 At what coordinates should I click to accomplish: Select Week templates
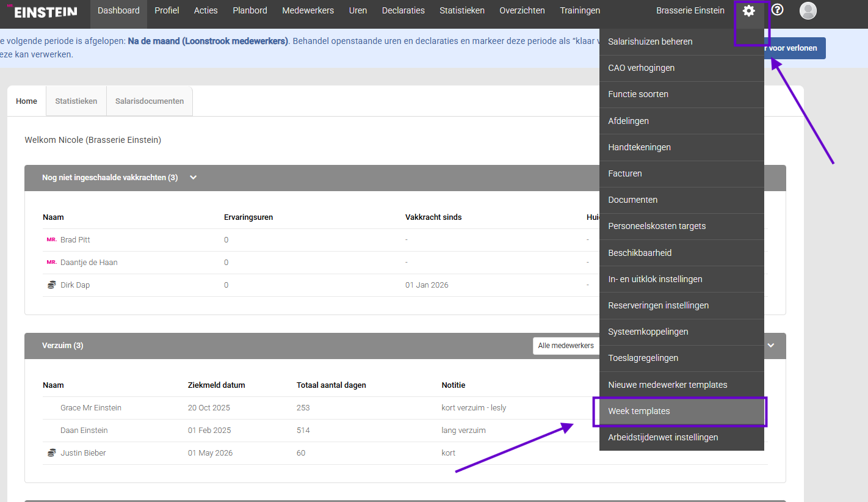682,411
